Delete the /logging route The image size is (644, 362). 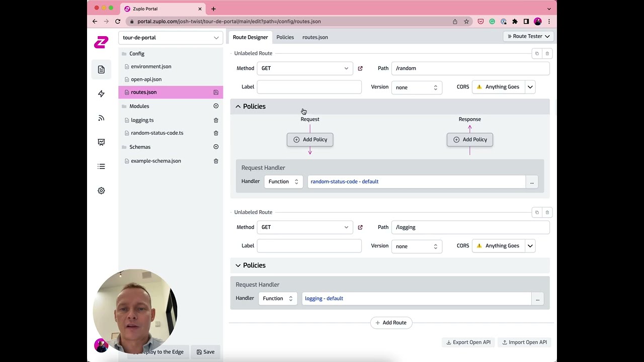(547, 212)
